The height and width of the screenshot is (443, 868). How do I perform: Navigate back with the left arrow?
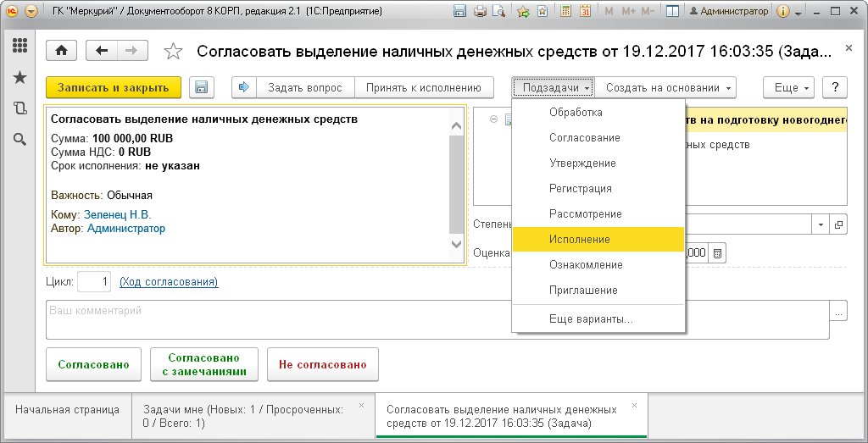(102, 51)
